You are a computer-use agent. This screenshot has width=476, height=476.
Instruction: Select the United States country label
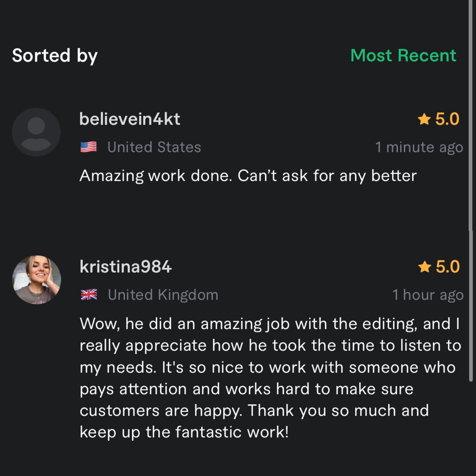tap(154, 147)
